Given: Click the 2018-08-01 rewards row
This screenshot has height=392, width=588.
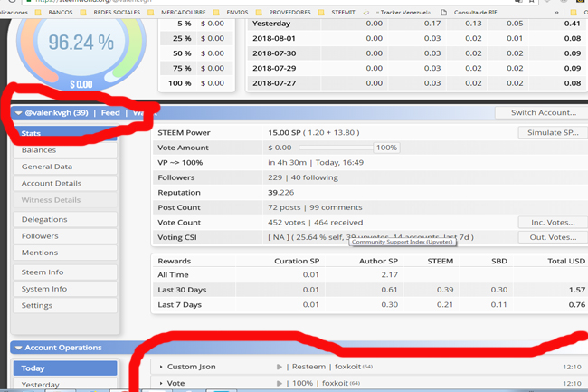Looking at the screenshot, I should click(417, 39).
